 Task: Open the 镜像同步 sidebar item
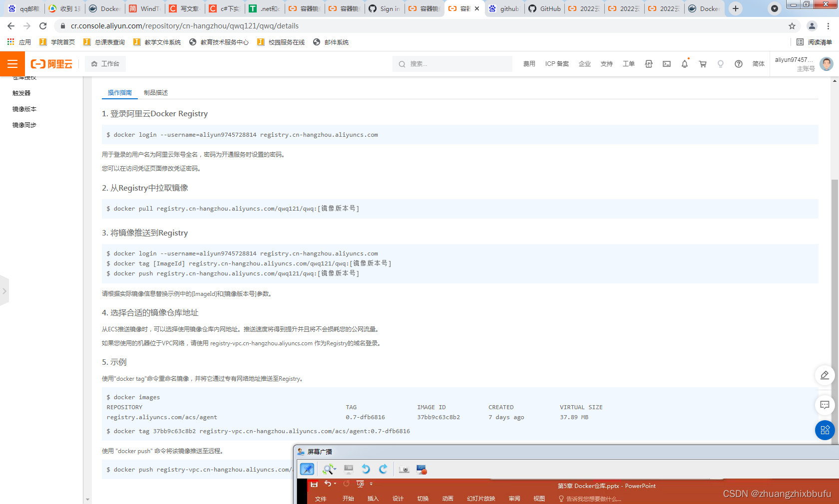[24, 125]
